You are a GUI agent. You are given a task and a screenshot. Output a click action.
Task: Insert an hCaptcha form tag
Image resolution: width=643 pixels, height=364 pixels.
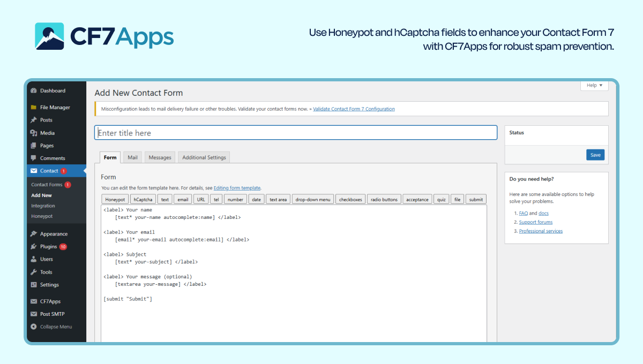click(143, 200)
